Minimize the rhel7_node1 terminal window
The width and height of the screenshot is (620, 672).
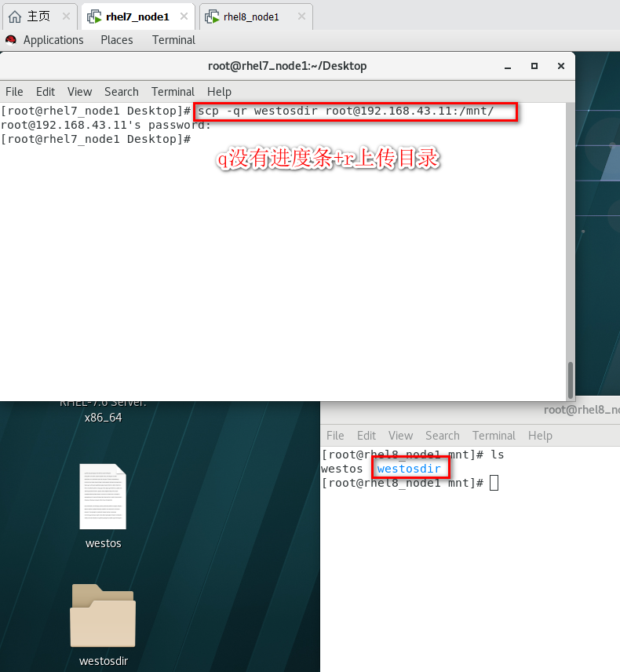click(x=508, y=67)
